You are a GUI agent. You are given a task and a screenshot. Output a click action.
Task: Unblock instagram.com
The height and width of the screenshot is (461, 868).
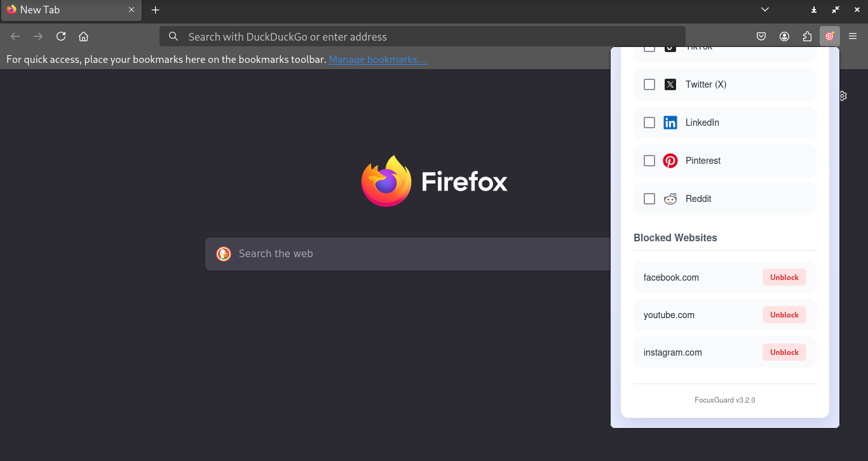(x=784, y=352)
